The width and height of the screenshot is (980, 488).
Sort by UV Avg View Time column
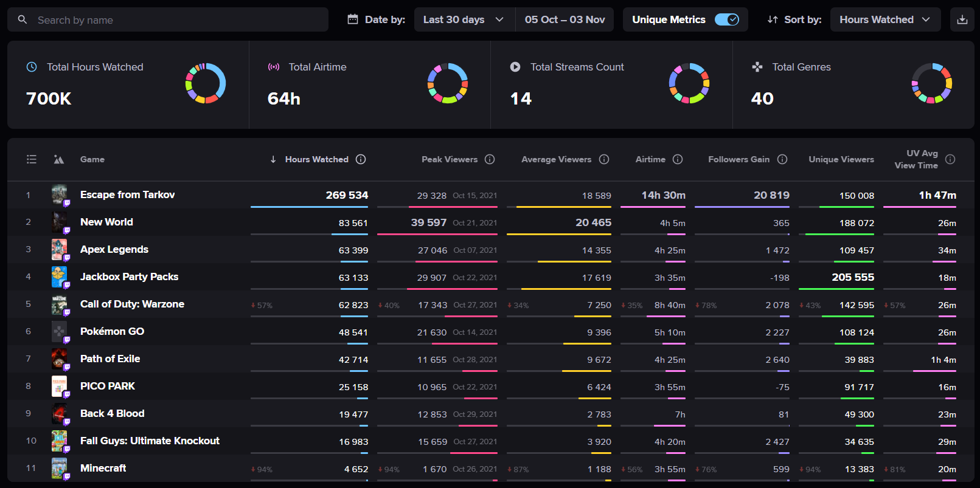click(x=916, y=159)
